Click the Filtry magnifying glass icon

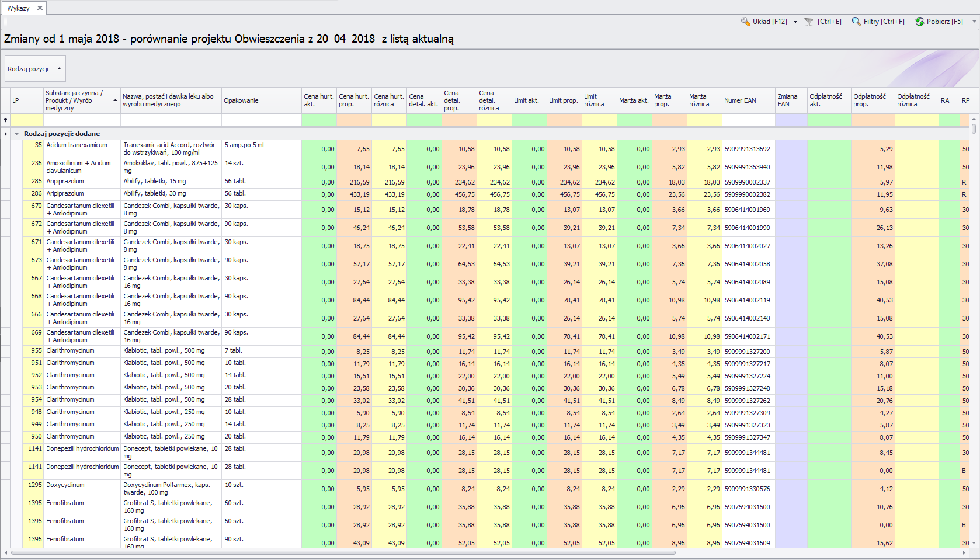856,22
